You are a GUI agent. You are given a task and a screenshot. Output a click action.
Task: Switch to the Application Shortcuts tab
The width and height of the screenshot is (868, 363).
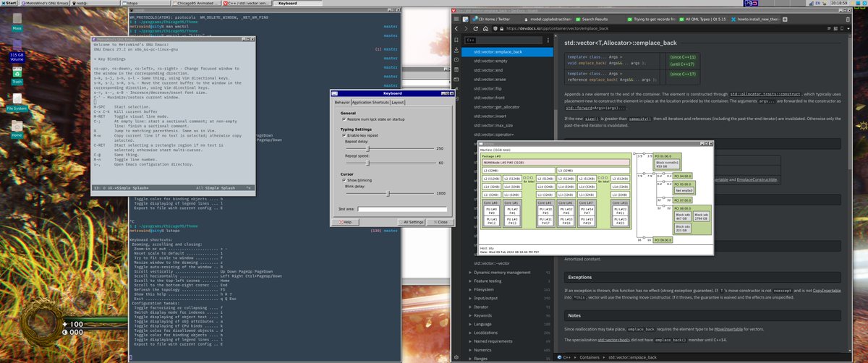370,103
